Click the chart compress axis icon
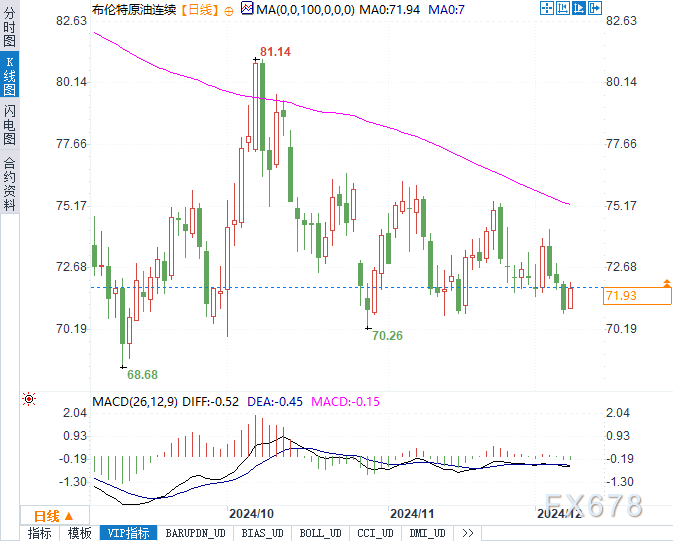Image resolution: width=673 pixels, height=541 pixels. point(563,8)
